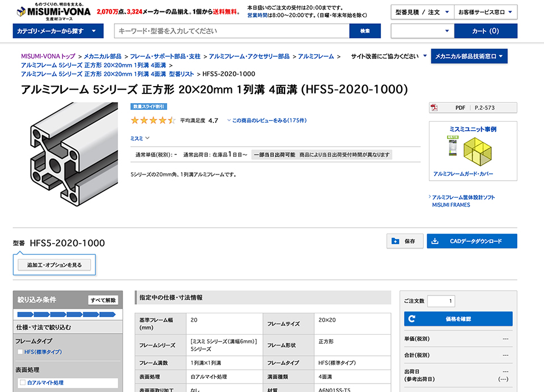
Task: Expand the お客様サービス窓口 menu
Action: tap(486, 12)
